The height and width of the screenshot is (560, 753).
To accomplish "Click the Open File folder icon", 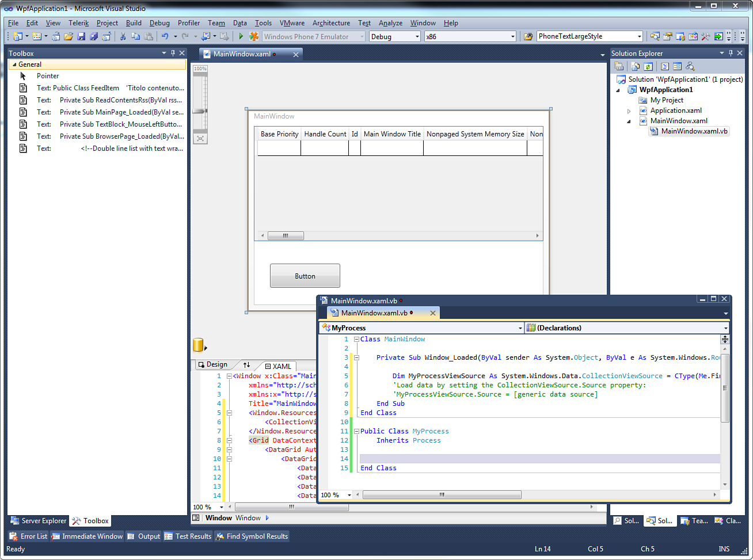I will [x=69, y=36].
